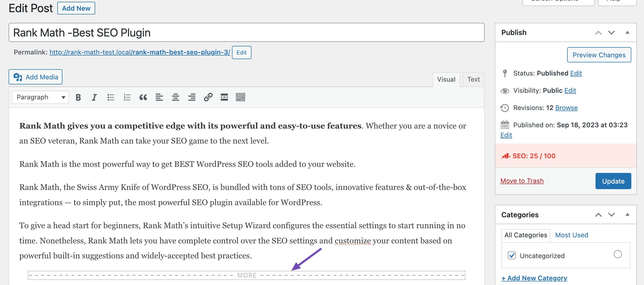Click the Permalink Edit button
This screenshot has height=285, width=644.
242,52
